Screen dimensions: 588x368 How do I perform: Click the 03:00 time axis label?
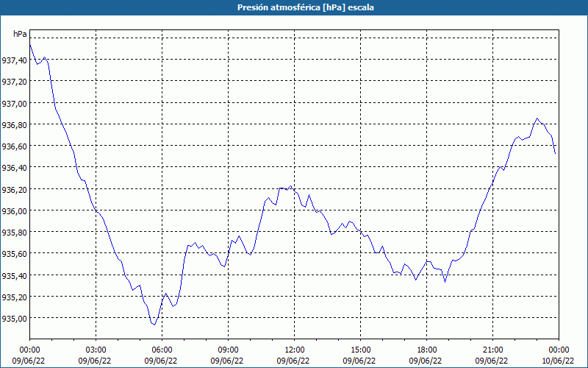[x=96, y=350]
